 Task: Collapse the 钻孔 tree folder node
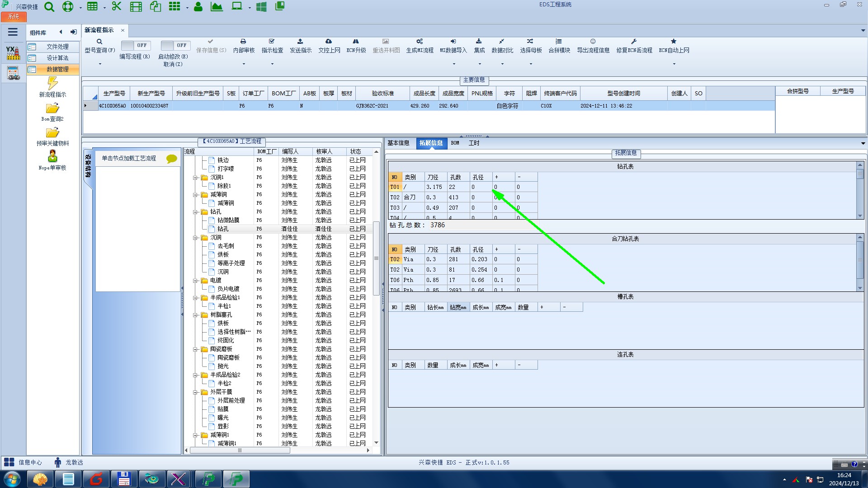point(195,212)
